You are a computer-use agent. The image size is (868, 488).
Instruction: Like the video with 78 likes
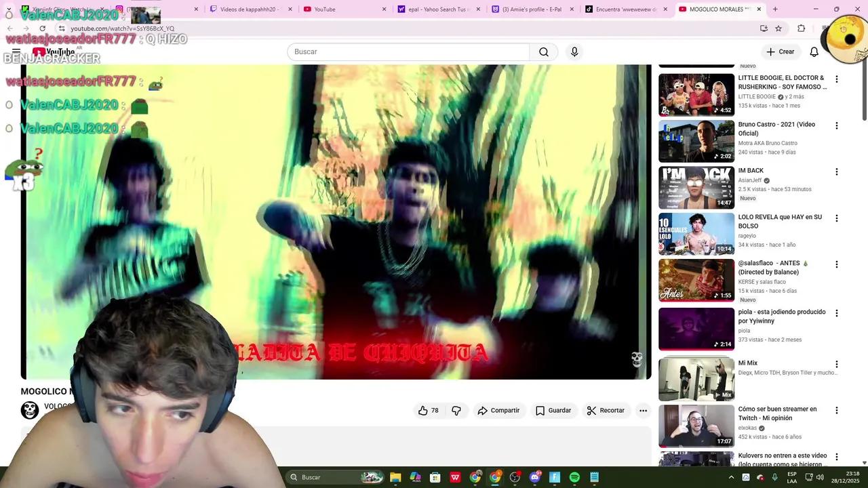[x=429, y=411]
